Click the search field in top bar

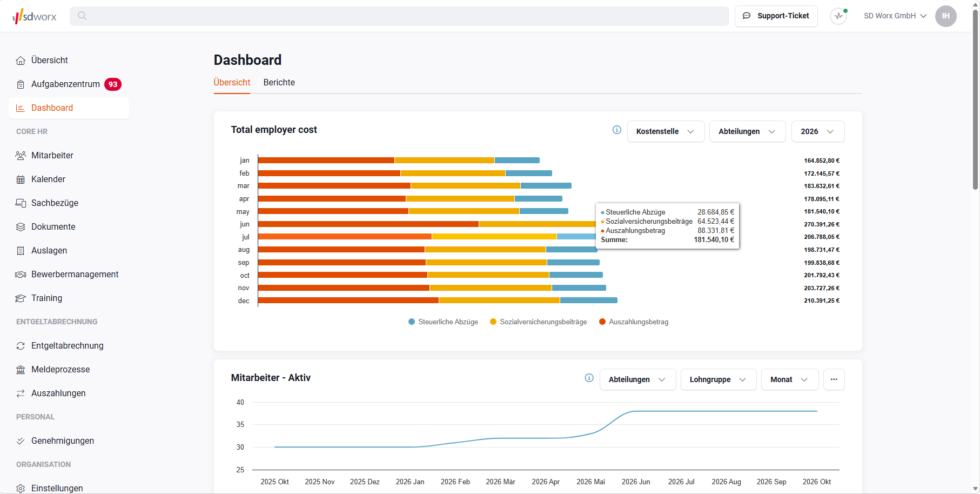pyautogui.click(x=399, y=16)
